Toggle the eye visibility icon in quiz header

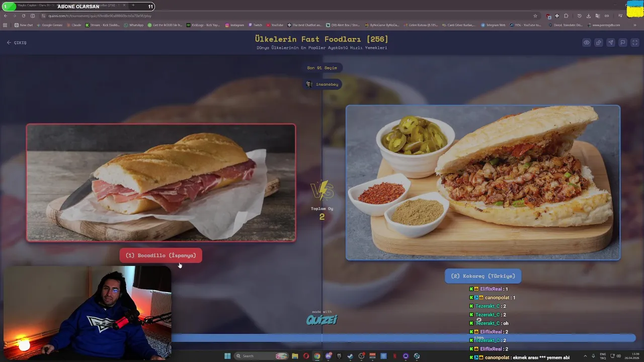[x=587, y=43]
